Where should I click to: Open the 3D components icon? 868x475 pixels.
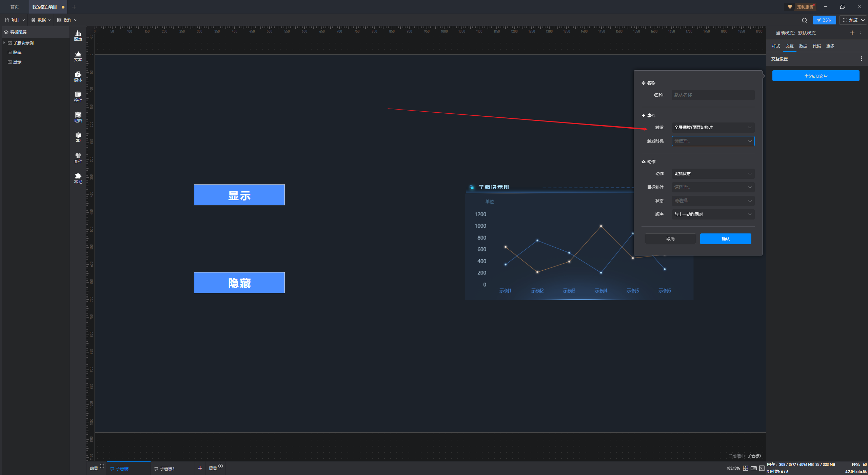(78, 137)
